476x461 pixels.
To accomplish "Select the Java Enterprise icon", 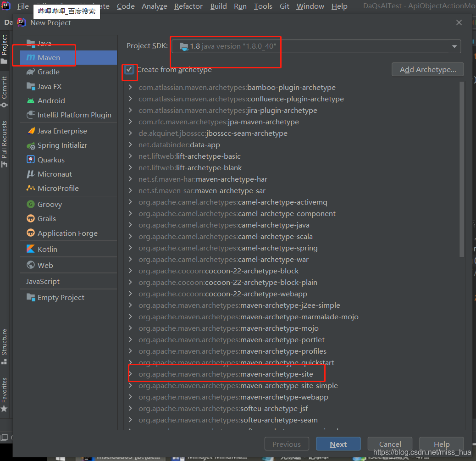I will pyautogui.click(x=31, y=131).
